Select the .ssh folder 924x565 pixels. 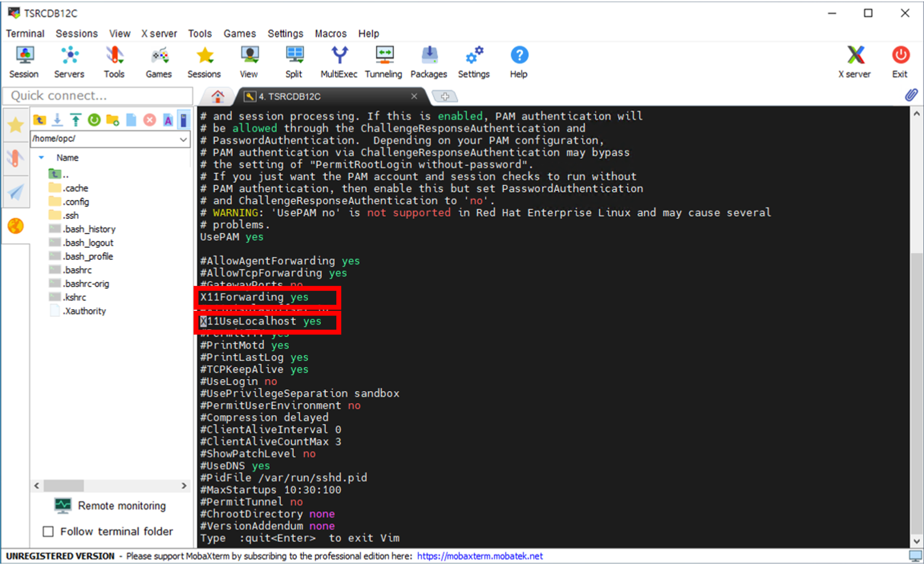pos(64,215)
